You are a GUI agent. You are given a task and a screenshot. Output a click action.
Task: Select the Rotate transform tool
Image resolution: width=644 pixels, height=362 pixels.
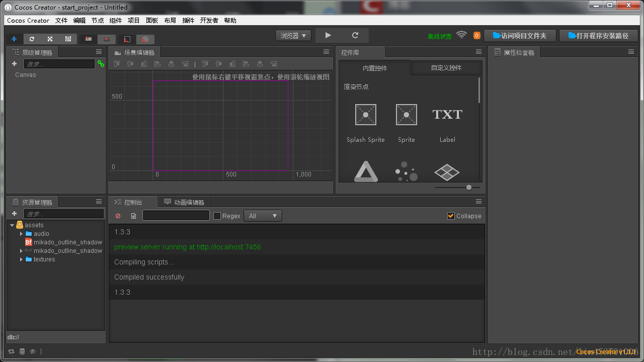(32, 39)
